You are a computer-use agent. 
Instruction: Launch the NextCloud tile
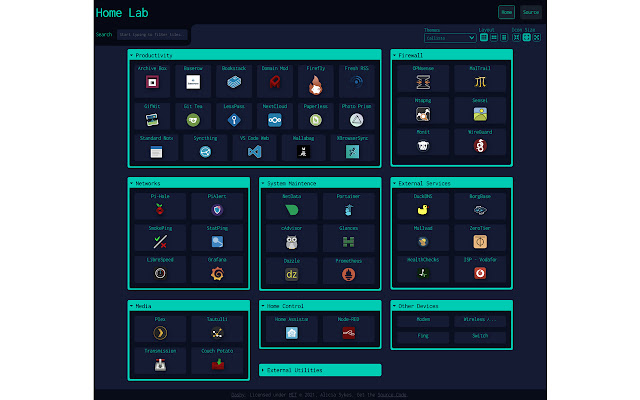click(275, 116)
